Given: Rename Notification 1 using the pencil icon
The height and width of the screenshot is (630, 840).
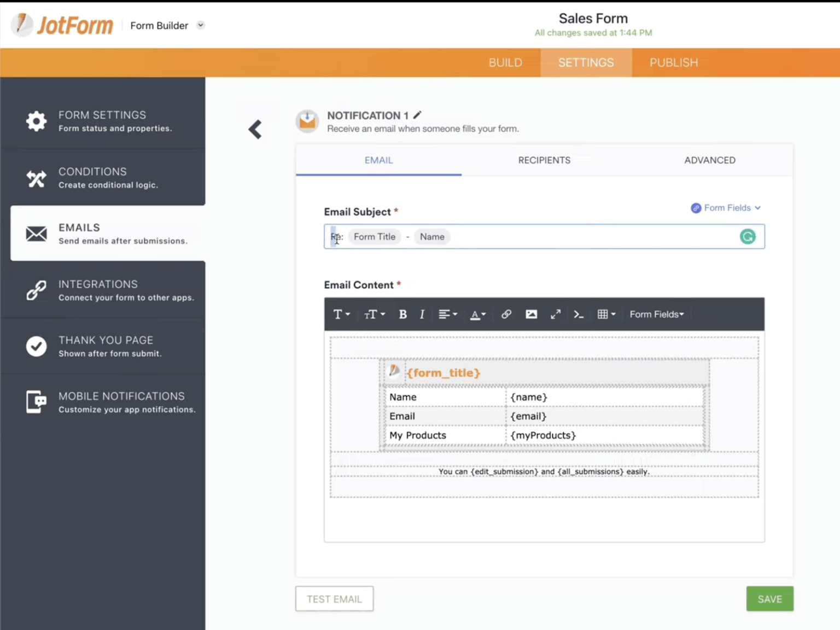Looking at the screenshot, I should pyautogui.click(x=417, y=115).
